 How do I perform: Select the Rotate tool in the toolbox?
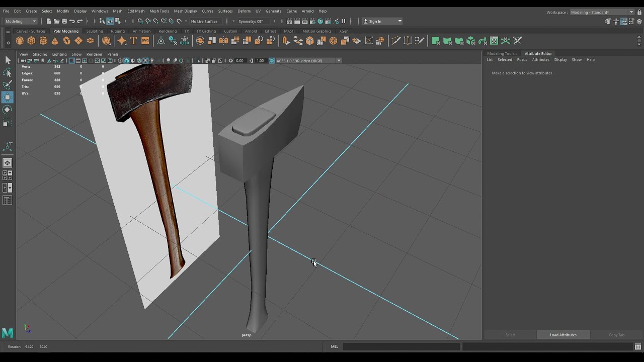[x=8, y=110]
